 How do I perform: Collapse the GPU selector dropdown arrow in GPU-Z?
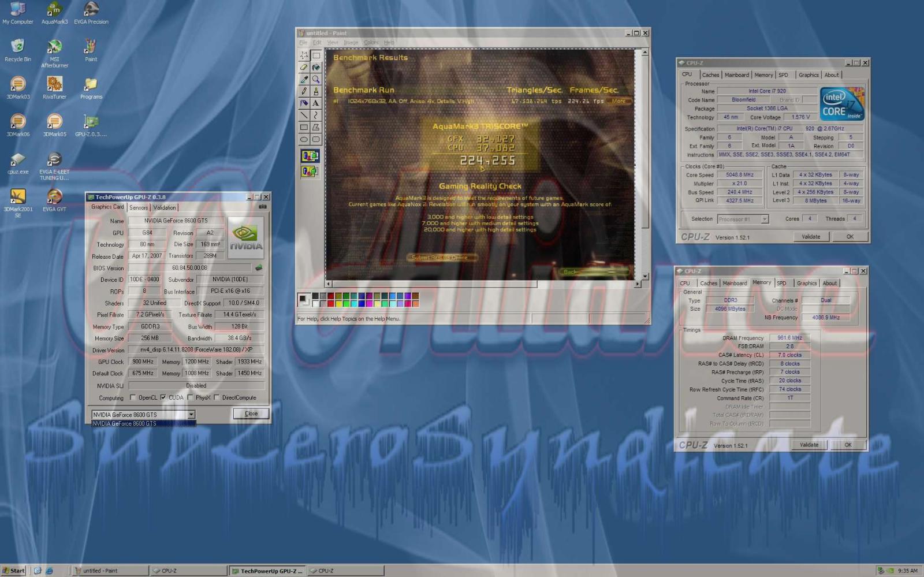[191, 415]
